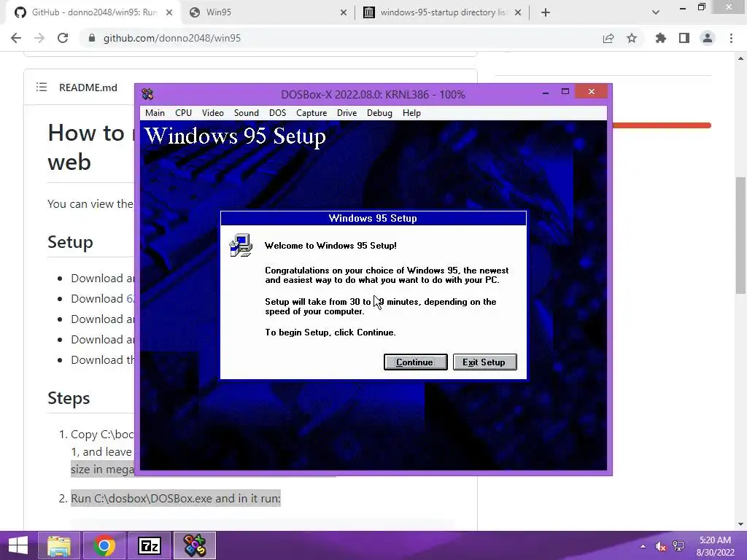Show hidden system tray icons
The height and width of the screenshot is (560, 747).
pyautogui.click(x=643, y=546)
